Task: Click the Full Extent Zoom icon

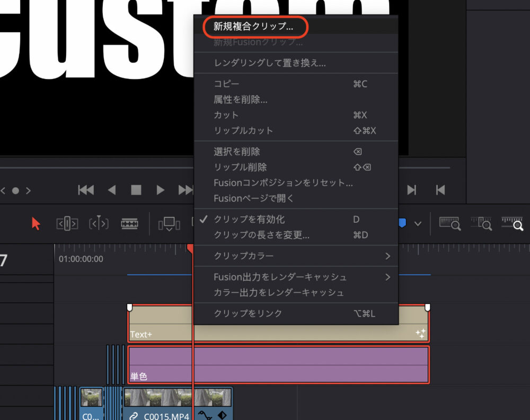Action: [x=449, y=224]
